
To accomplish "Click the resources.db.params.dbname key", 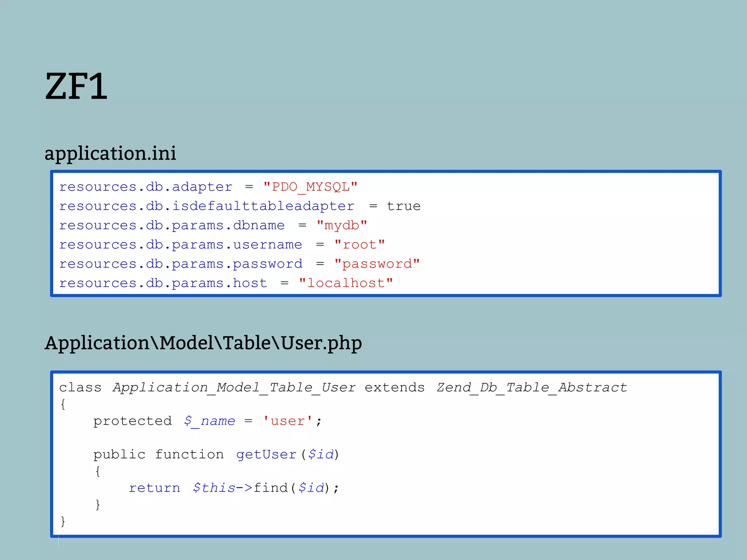I will 172,225.
